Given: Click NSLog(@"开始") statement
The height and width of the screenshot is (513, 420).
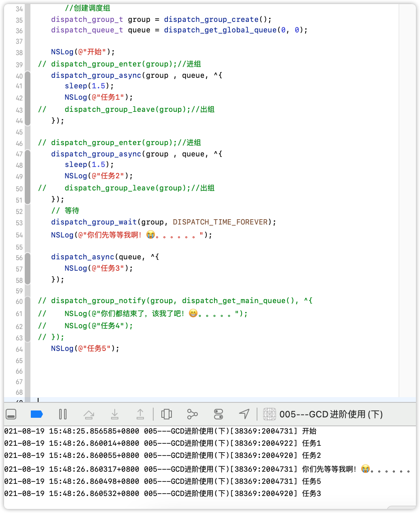Looking at the screenshot, I should (x=83, y=52).
